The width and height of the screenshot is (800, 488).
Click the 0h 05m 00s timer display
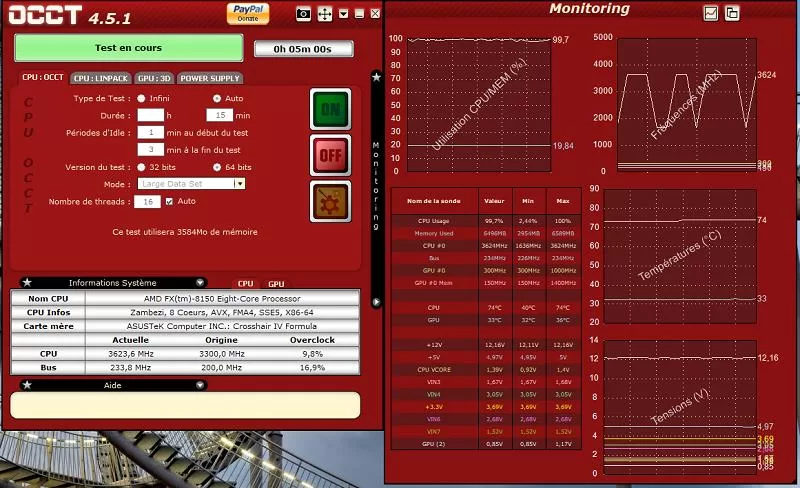303,49
